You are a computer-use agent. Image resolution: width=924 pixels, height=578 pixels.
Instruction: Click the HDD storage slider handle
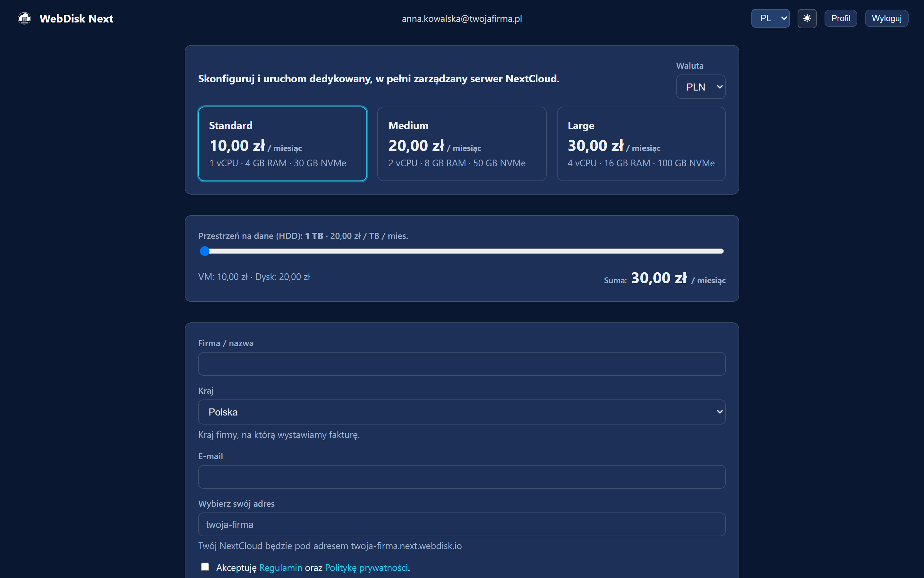205,251
